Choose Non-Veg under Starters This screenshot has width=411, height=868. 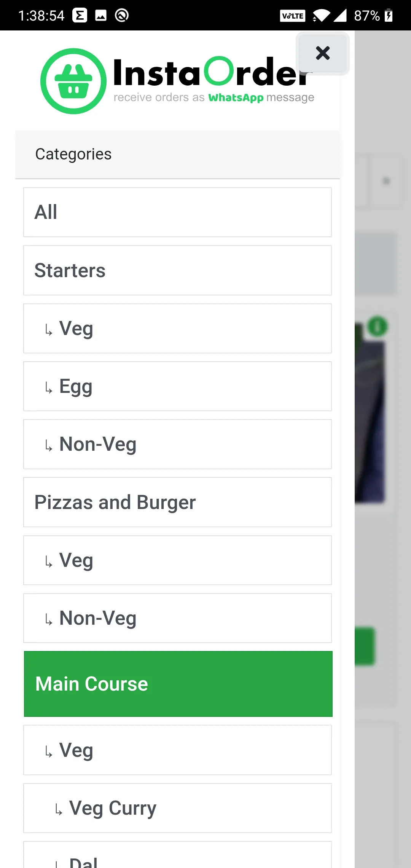pyautogui.click(x=177, y=444)
